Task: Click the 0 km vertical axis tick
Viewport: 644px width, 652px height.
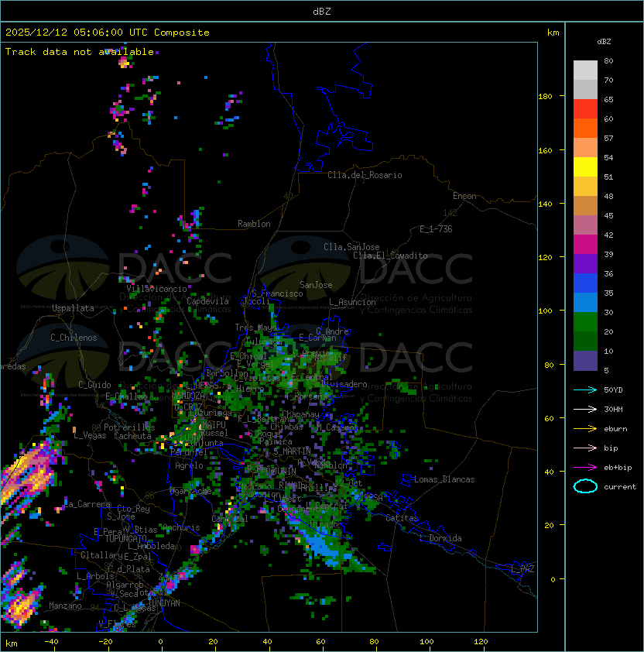Action: pos(553,580)
